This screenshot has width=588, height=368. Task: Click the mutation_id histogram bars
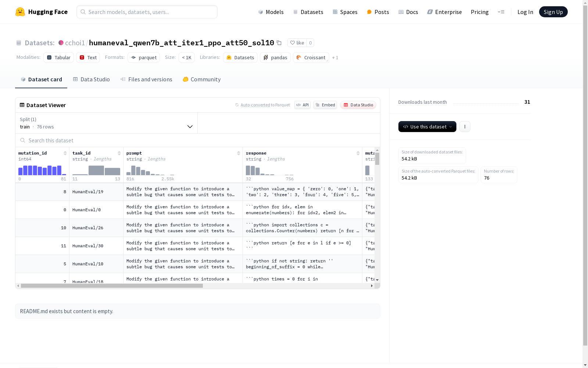42,170
